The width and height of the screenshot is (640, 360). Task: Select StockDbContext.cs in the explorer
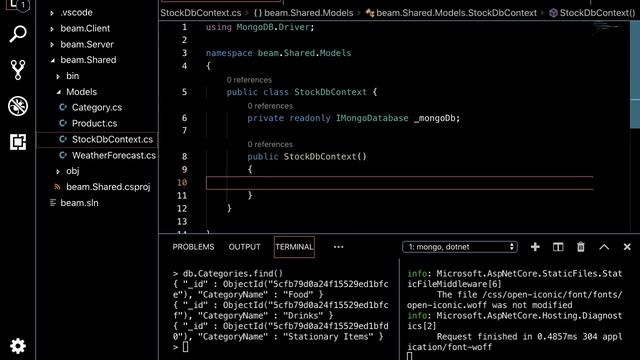click(x=112, y=139)
